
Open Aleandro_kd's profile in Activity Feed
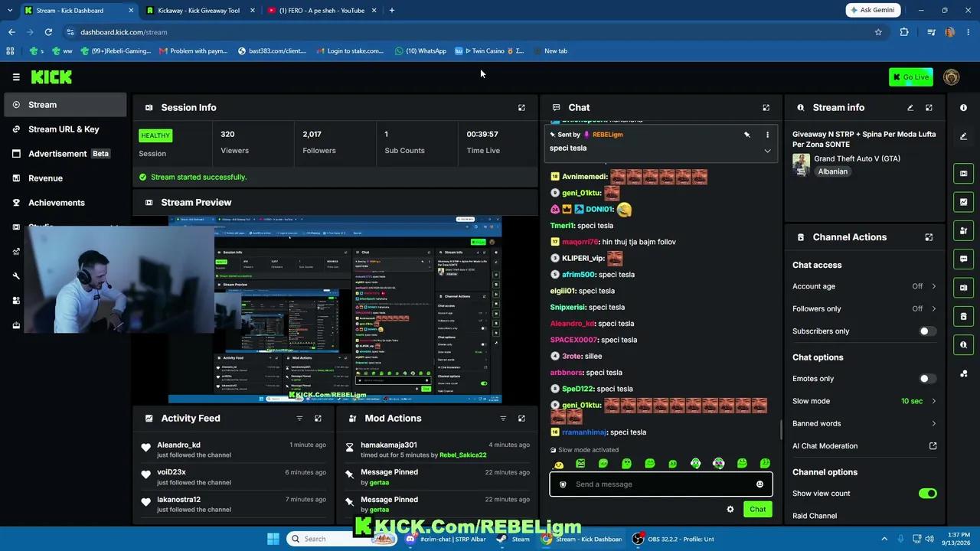(x=178, y=445)
